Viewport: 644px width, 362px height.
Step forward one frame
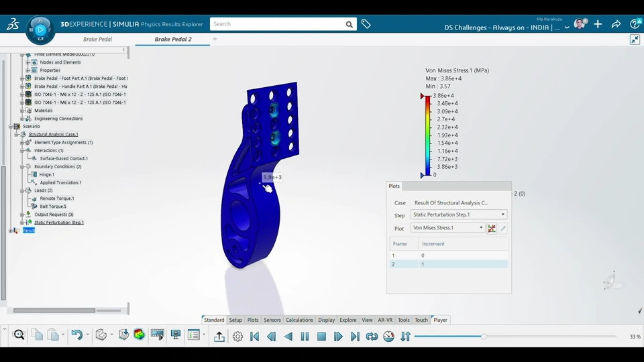[x=338, y=337]
